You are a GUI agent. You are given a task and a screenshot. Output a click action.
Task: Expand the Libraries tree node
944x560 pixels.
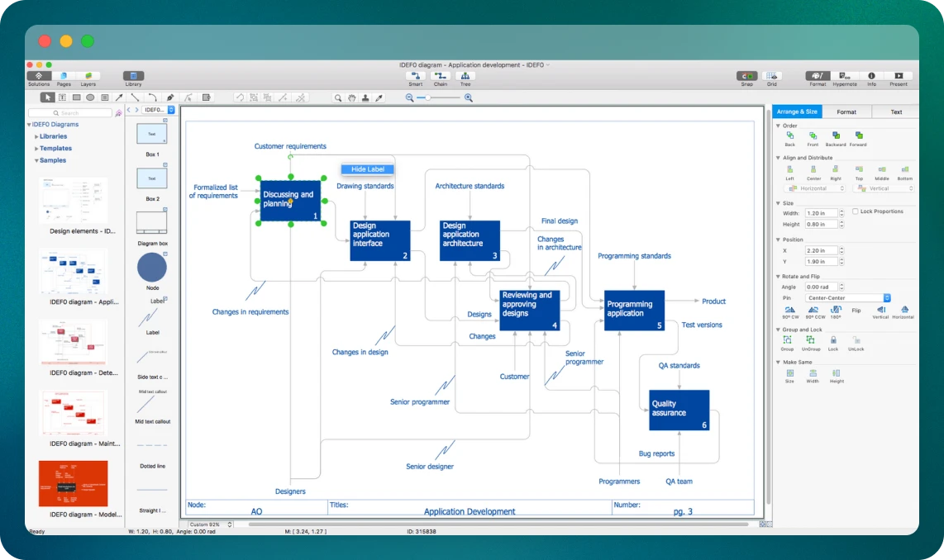click(36, 136)
